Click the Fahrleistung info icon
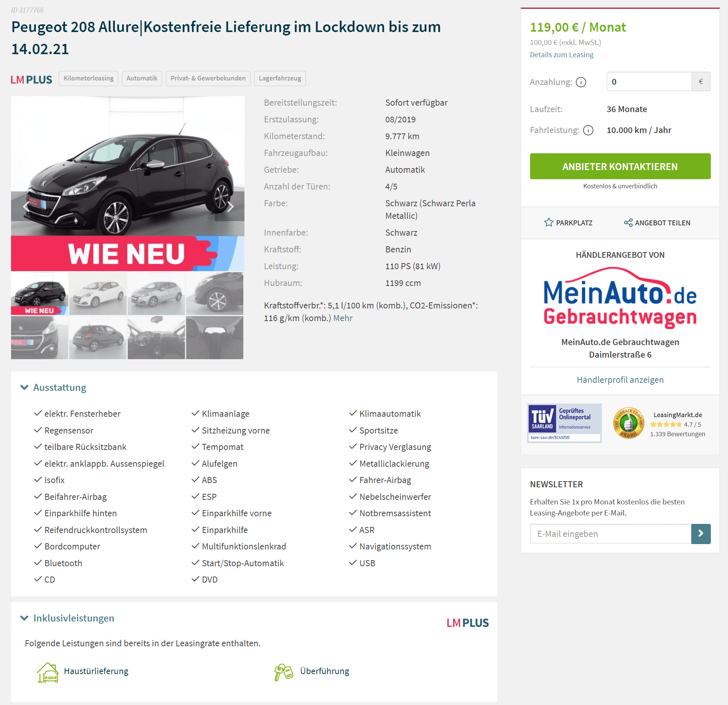728x705 pixels. (588, 130)
